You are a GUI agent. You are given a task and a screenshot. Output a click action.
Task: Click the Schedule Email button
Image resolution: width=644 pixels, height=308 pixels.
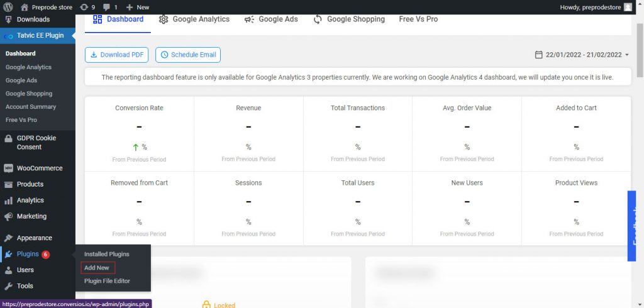[188, 55]
